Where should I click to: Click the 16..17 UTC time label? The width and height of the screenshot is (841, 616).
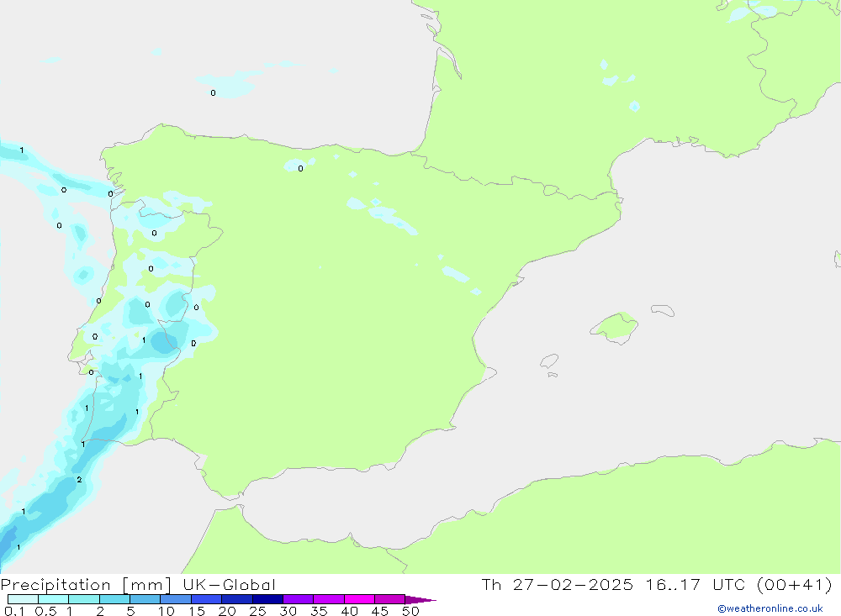[695, 584]
